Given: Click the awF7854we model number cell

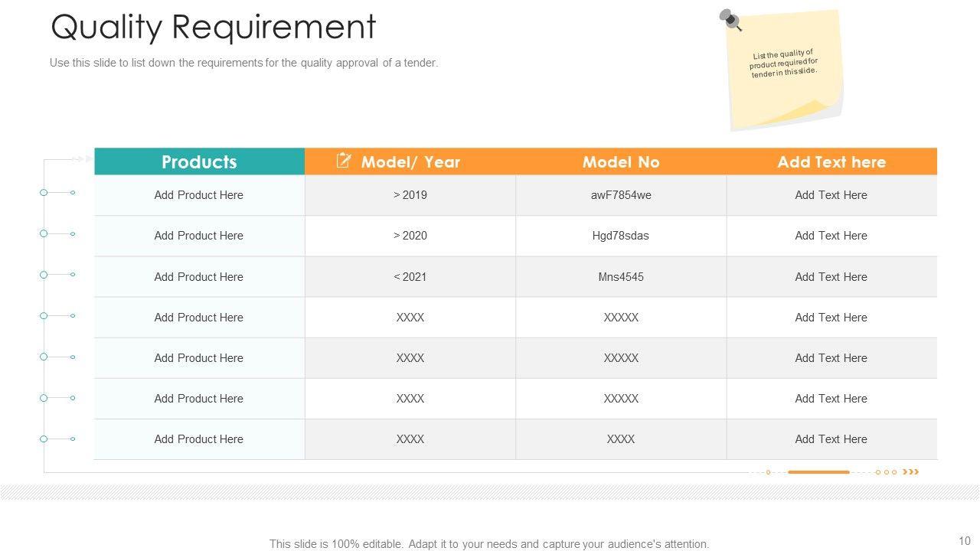Looking at the screenshot, I should [x=620, y=195].
